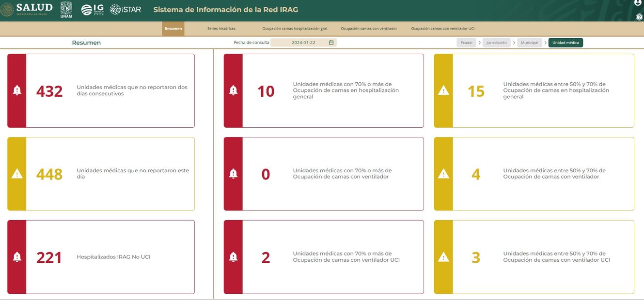The image size is (644, 300).
Task: Open calendar picker icon in date field
Action: 331,43
